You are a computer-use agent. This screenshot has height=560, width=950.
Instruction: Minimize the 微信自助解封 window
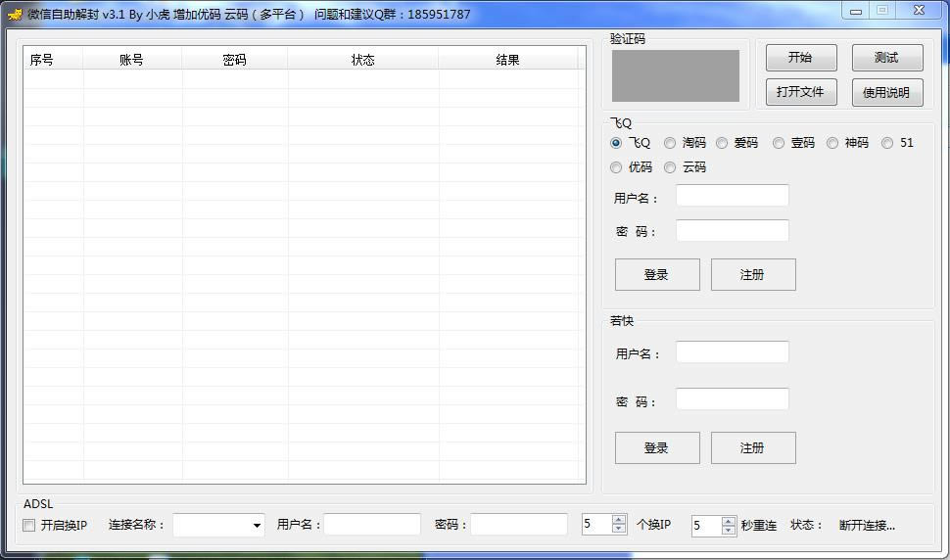pyautogui.click(x=855, y=11)
